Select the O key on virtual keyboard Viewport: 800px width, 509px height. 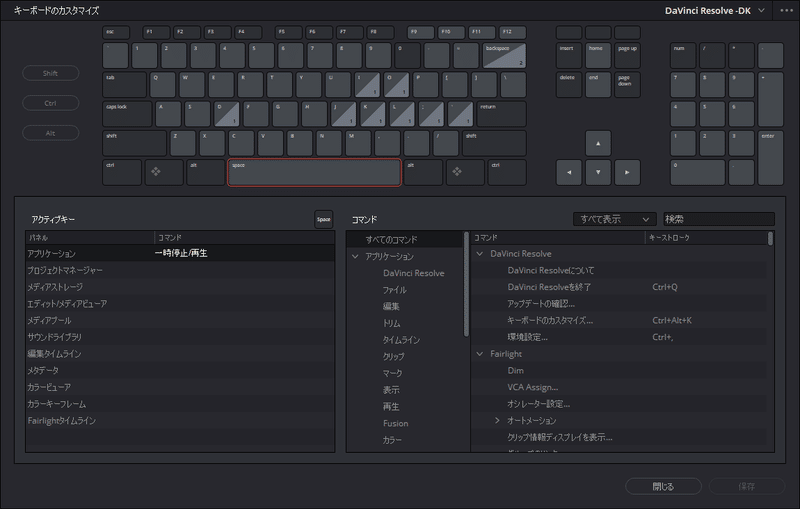pos(396,85)
